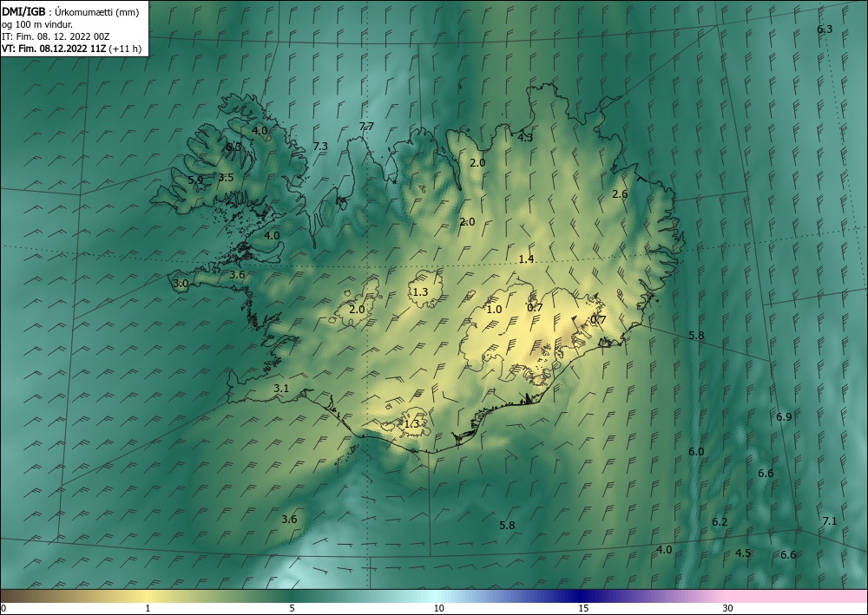The image size is (868, 615).
Task: Click the 'DMI/IGB : Úrkomumætti (mm)' title line
Action: [70, 12]
